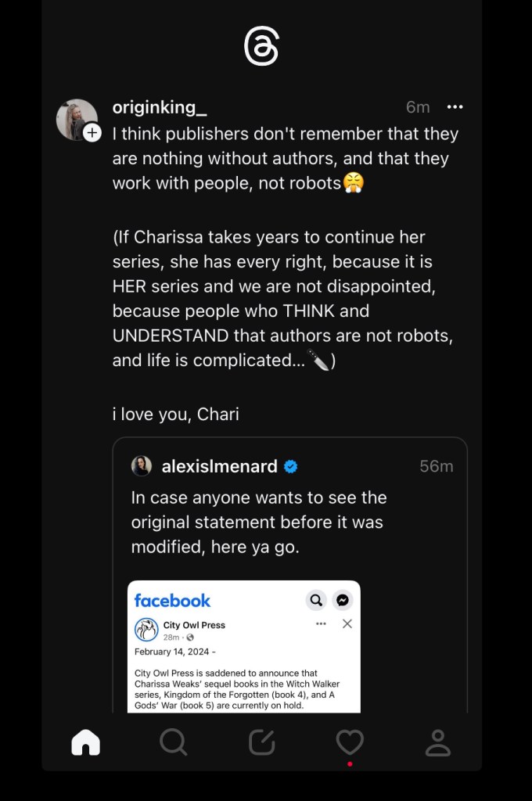Compose a new thread using the pen icon
The height and width of the screenshot is (801, 532).
tap(261, 742)
